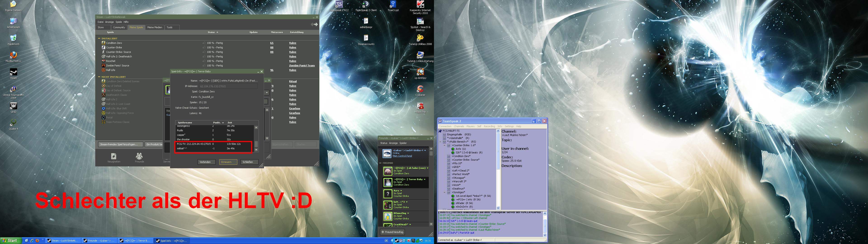Collapse the NICHT INSTALLIERT section

pyautogui.click(x=99, y=77)
